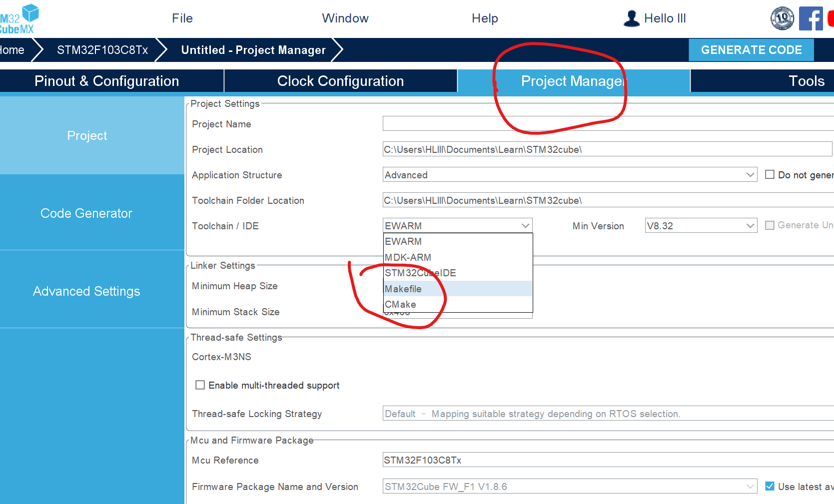Choose MDK-ARM from the toolchain list

[458, 257]
